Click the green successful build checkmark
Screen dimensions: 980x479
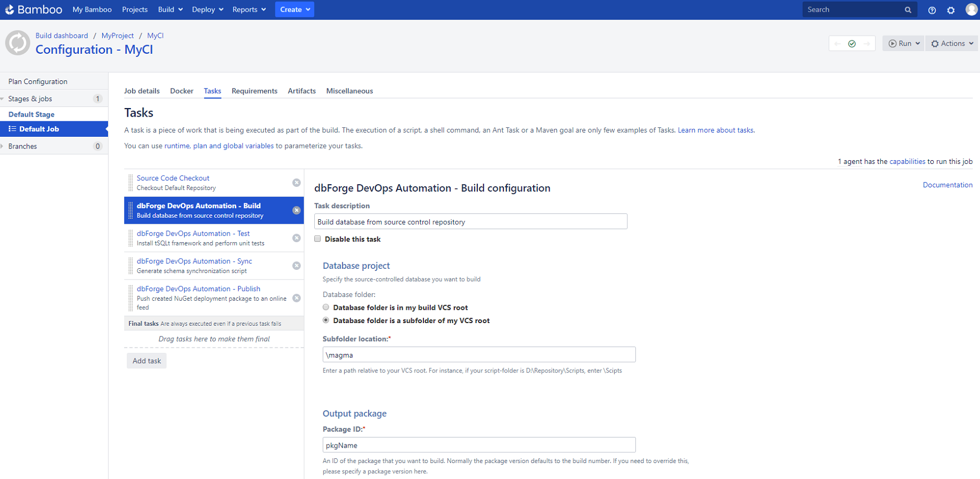(852, 44)
